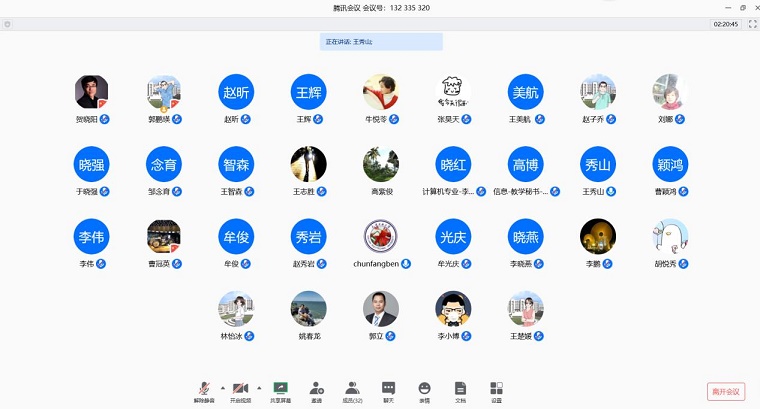The image size is (760, 409).
Task: Open the 聊天 chat panel
Action: click(388, 389)
